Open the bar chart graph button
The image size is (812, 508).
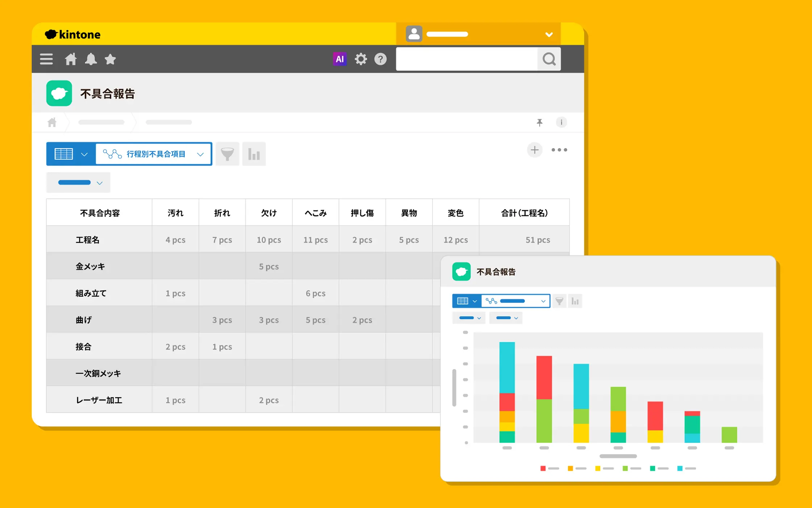pos(254,154)
